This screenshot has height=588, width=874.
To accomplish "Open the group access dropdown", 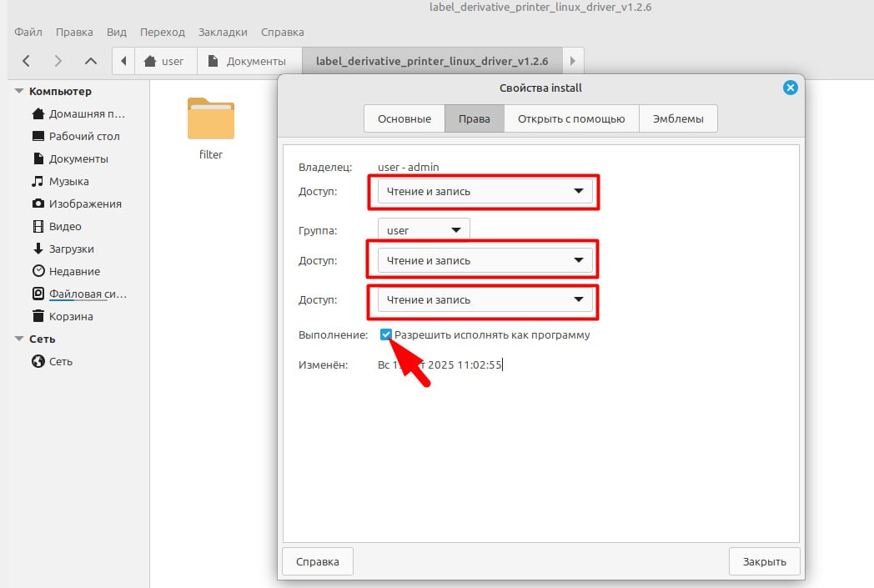I will coord(485,261).
